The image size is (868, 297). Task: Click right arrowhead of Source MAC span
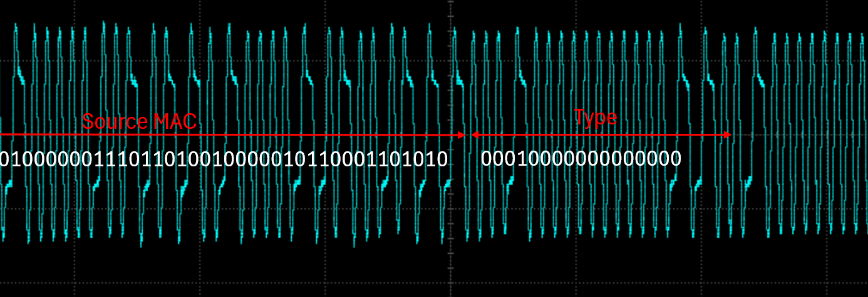pyautogui.click(x=462, y=135)
